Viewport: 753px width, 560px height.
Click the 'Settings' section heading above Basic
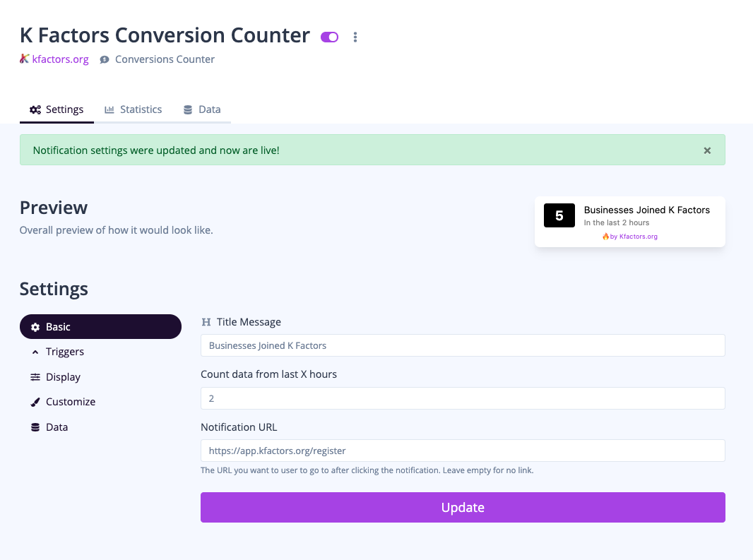(54, 289)
